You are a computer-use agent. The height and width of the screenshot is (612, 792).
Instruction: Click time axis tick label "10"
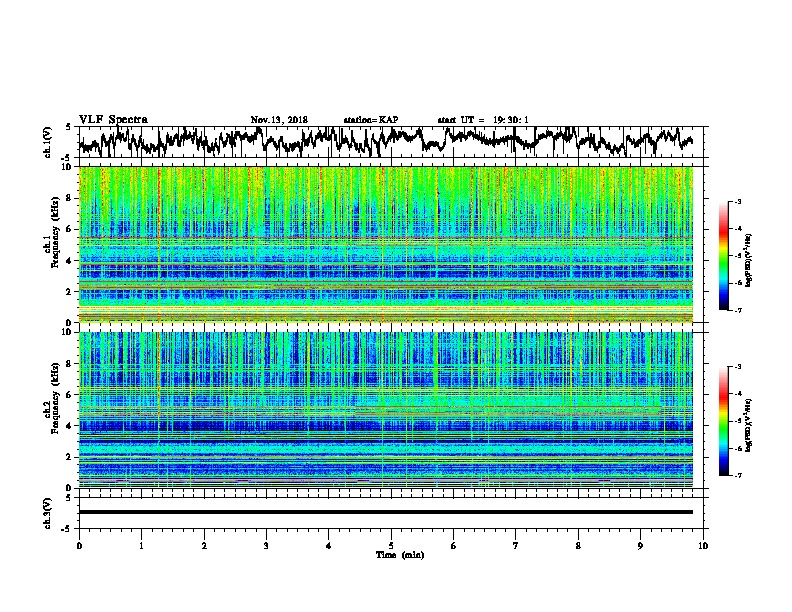point(703,546)
